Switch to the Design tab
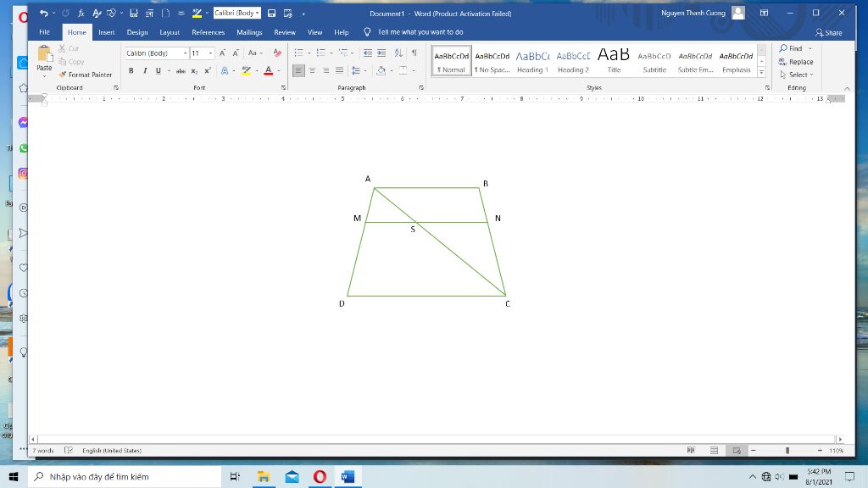868x488 pixels. click(137, 32)
